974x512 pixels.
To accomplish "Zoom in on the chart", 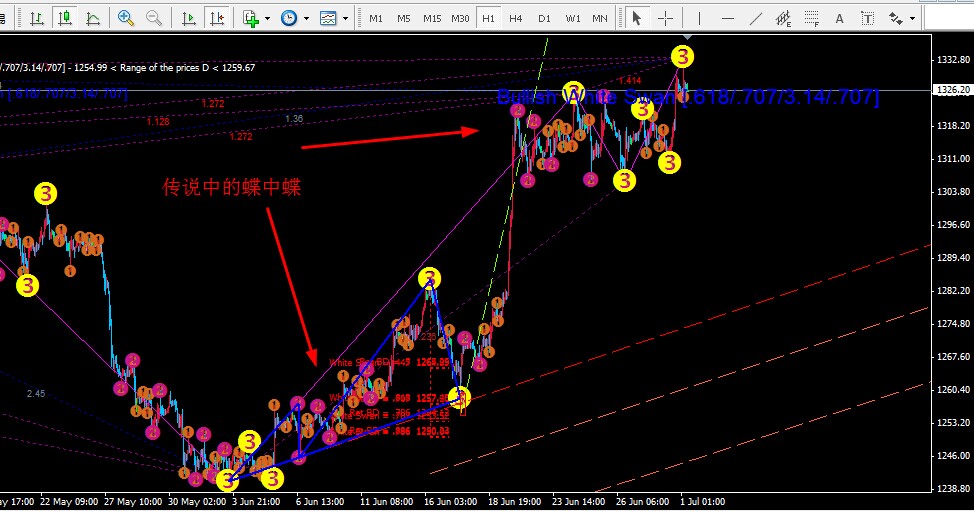I will click(126, 19).
